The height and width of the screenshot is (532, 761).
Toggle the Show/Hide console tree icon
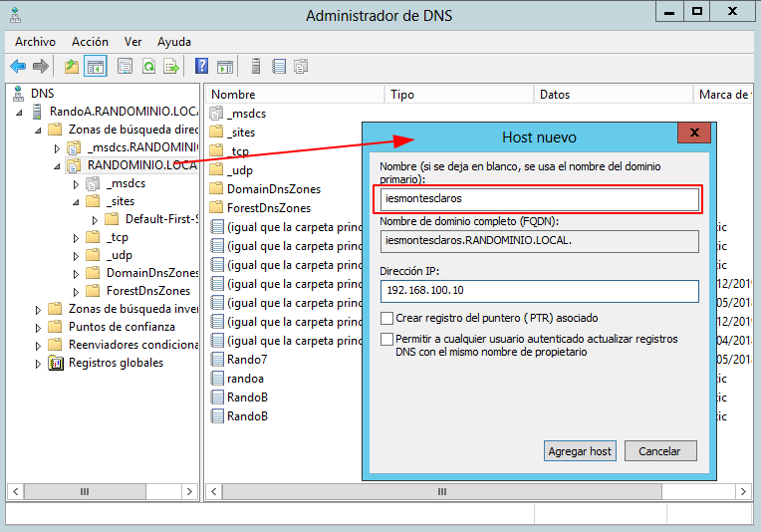click(x=96, y=66)
